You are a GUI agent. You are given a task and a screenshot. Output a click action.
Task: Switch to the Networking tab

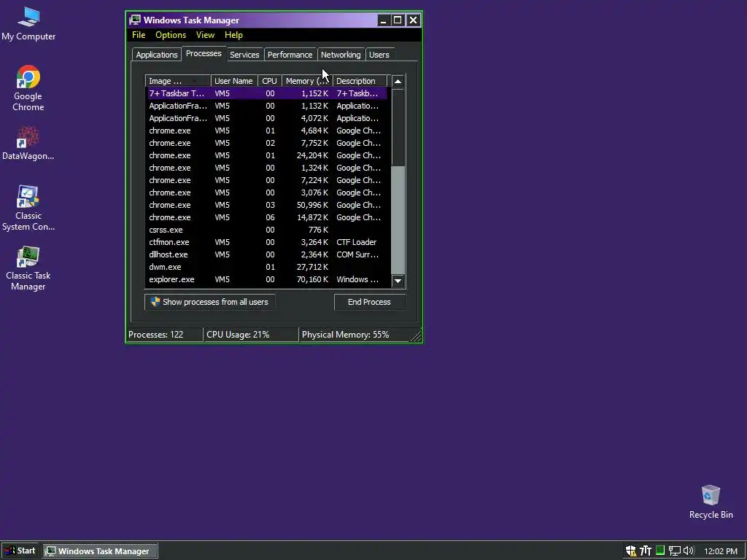tap(341, 55)
